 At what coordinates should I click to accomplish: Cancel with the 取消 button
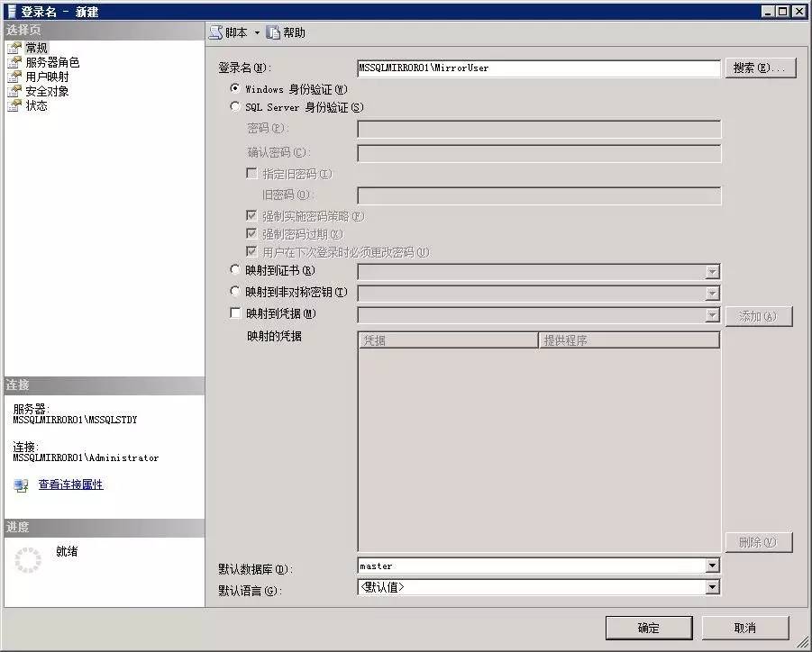tap(745, 628)
